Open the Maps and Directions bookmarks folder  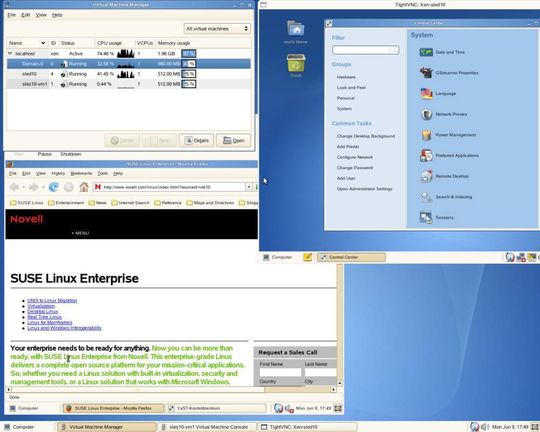point(210,203)
